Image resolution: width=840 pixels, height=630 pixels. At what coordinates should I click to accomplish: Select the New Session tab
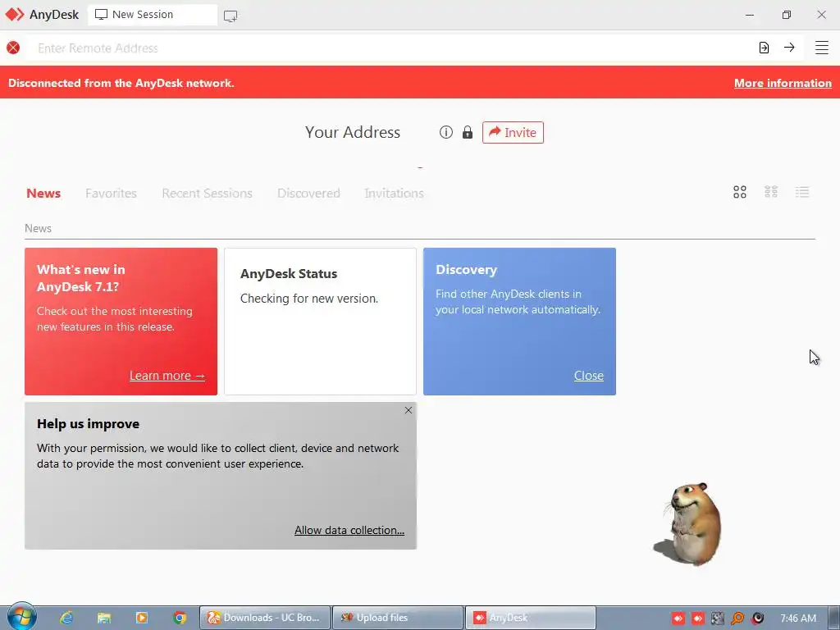(152, 15)
